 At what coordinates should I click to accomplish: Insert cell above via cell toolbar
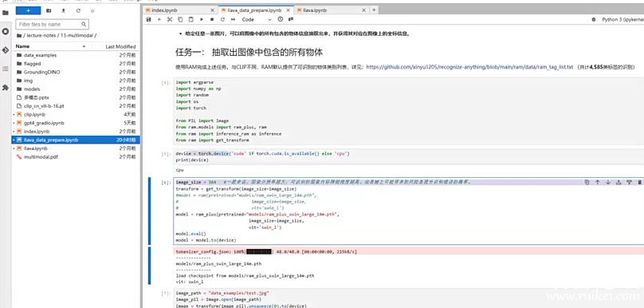coord(618,182)
